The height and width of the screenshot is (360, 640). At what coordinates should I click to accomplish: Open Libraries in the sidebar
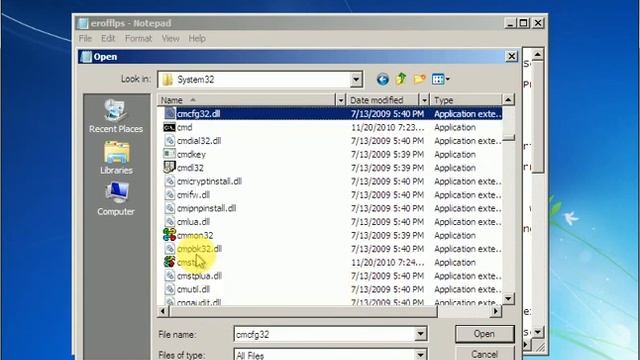(116, 158)
